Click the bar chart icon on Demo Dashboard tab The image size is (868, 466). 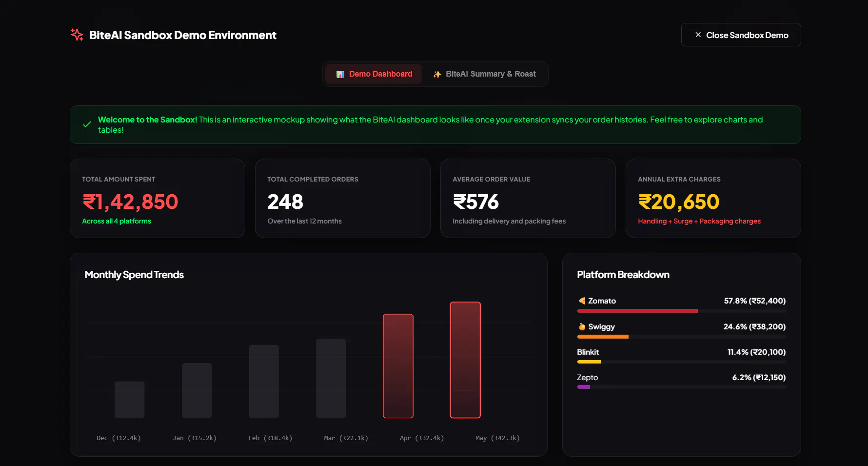340,74
